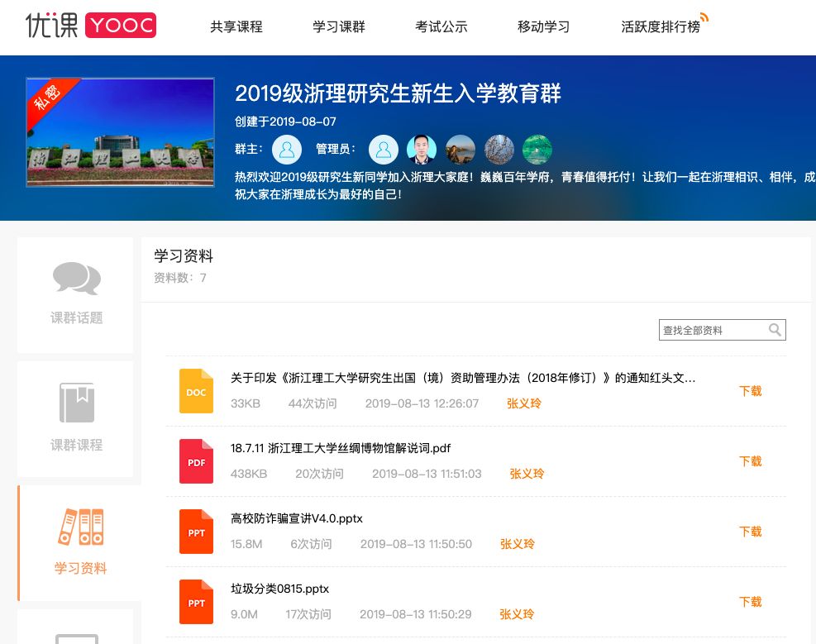Download the 高校防诈骗宣讲V4.0.pptx file
The image size is (816, 644).
tap(750, 532)
